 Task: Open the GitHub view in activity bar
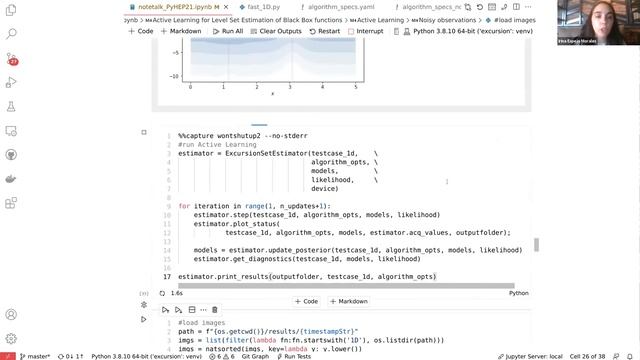coord(11,155)
